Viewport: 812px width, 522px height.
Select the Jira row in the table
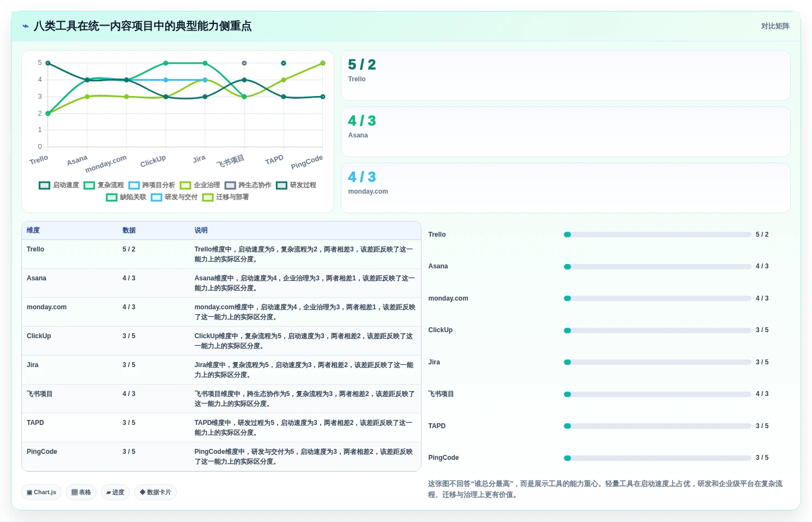click(221, 370)
